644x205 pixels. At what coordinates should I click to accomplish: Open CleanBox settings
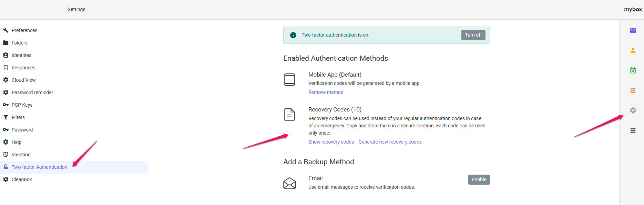click(74, 179)
